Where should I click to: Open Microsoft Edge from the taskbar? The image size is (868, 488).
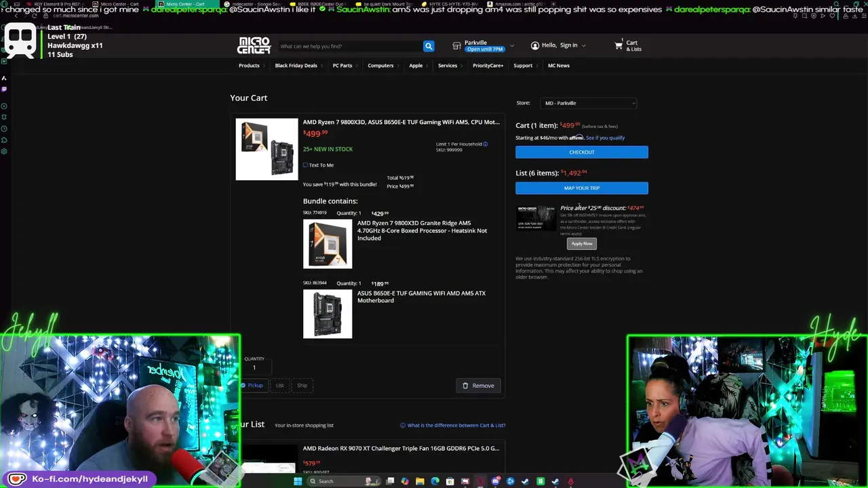tap(435, 481)
